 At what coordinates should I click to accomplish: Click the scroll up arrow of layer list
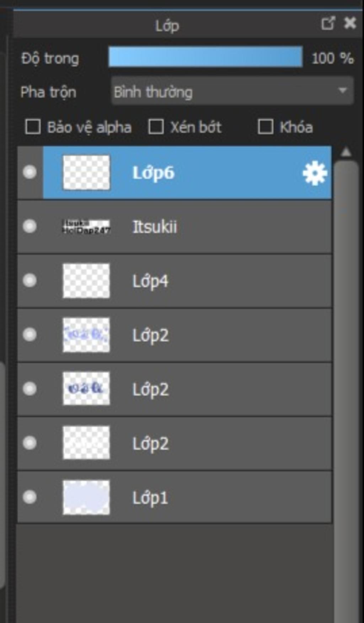point(346,152)
